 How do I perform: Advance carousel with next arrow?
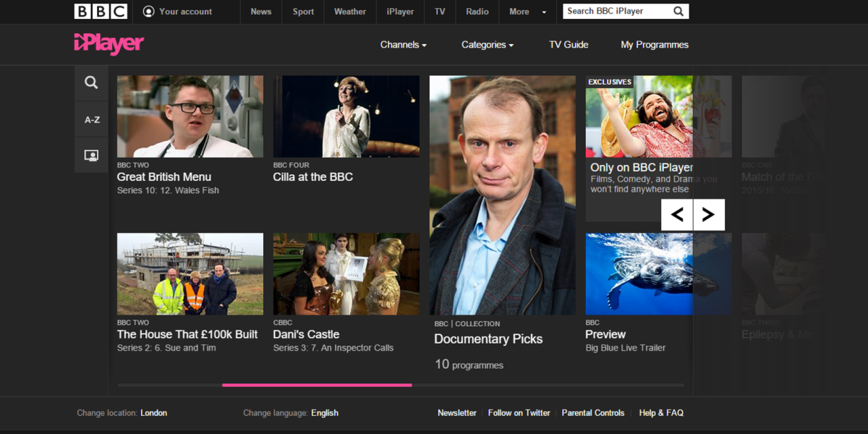pos(709,214)
